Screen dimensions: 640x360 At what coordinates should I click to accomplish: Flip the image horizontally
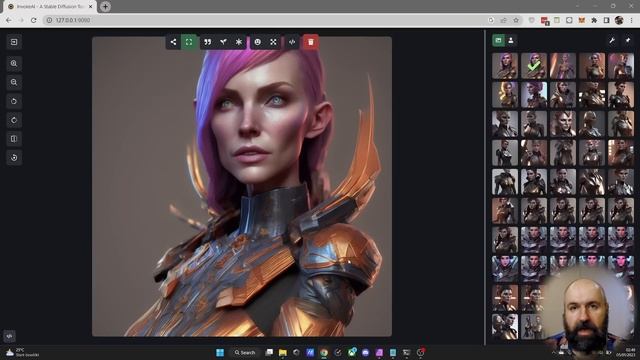point(14,139)
